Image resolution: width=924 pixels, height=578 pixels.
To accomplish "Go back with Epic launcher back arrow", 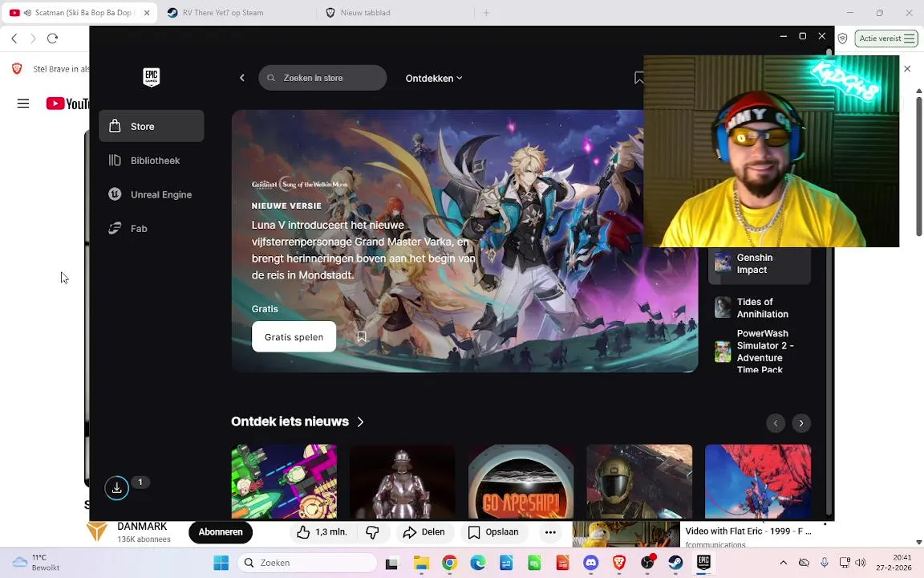I will pos(241,78).
